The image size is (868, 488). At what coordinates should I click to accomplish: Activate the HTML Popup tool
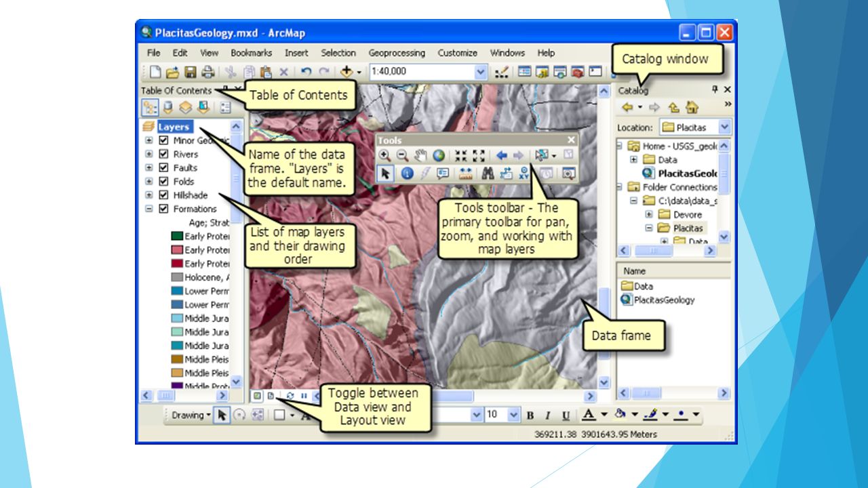(x=443, y=173)
